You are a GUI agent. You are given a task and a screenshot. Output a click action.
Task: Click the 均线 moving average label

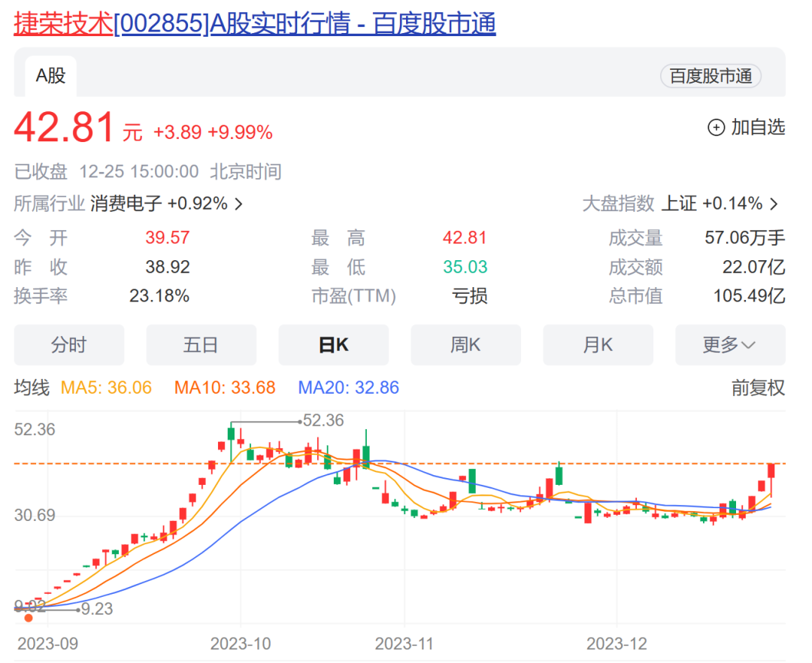pyautogui.click(x=32, y=388)
